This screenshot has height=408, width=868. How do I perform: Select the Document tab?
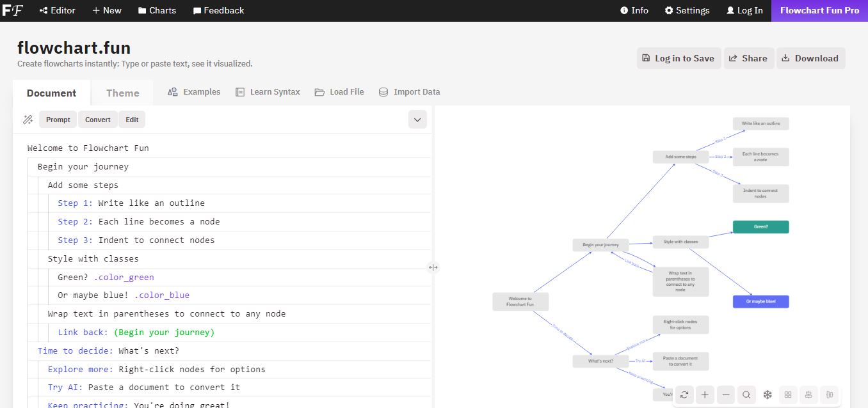point(51,93)
